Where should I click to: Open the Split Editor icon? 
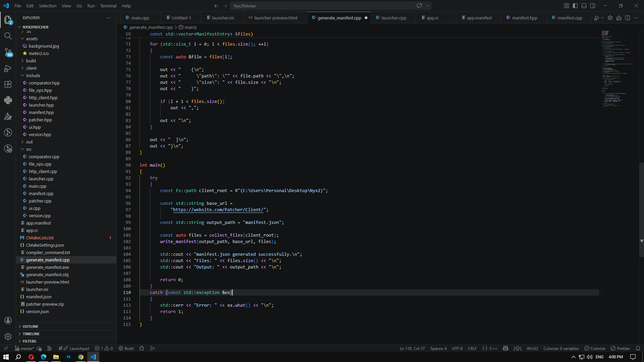tap(628, 18)
